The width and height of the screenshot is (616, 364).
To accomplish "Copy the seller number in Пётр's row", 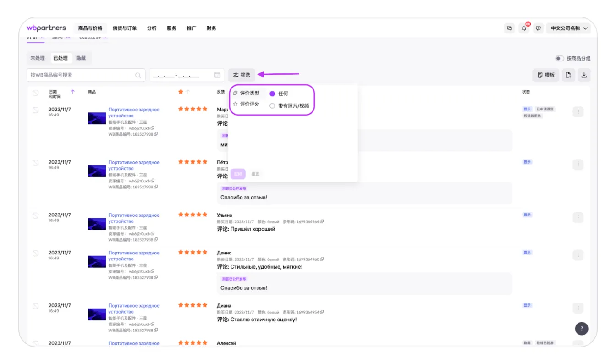I will coord(153,181).
